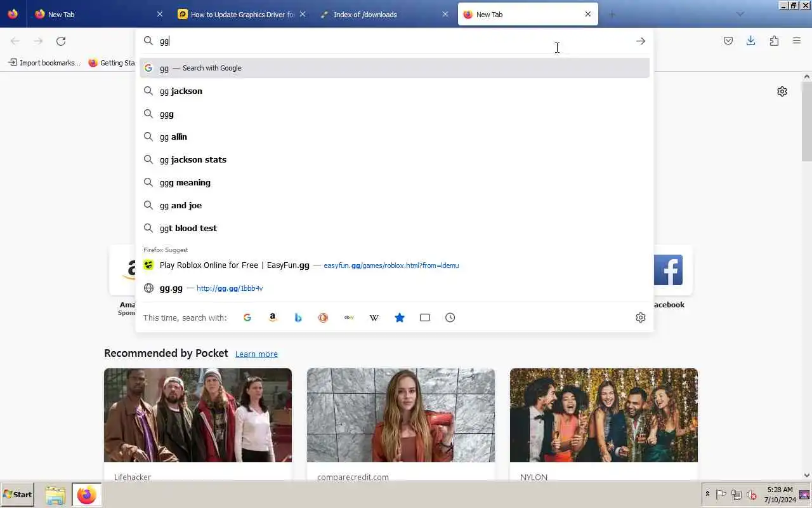Select the 'gg jackson' suggestion
This screenshot has height=508, width=812.
395,91
